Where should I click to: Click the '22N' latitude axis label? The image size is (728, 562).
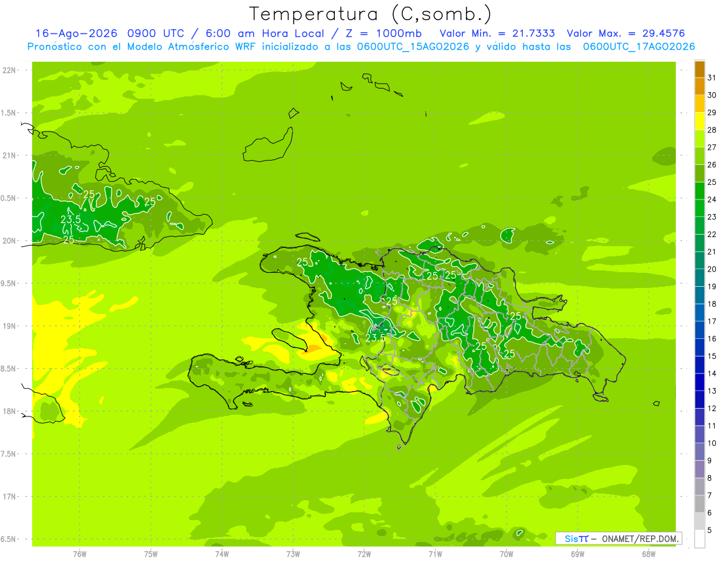click(x=9, y=70)
